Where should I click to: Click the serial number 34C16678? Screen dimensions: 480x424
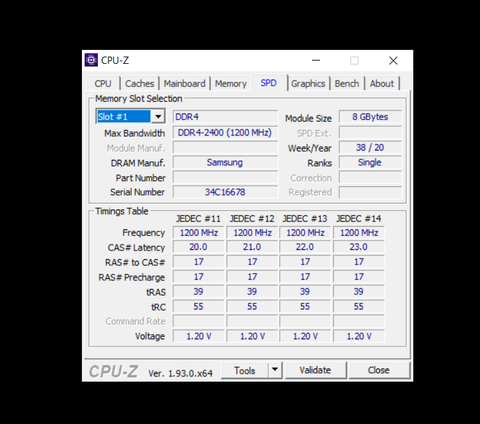point(225,192)
